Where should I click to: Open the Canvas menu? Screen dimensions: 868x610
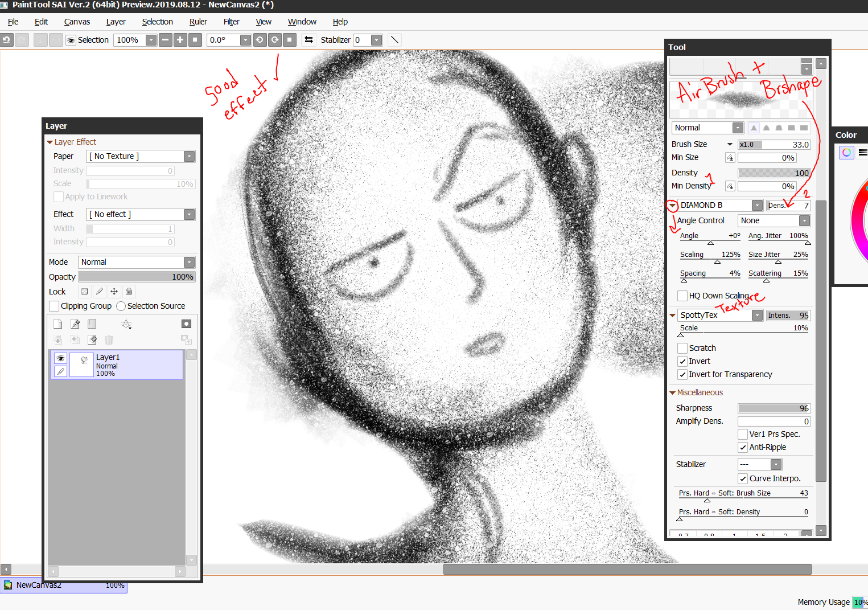(77, 22)
